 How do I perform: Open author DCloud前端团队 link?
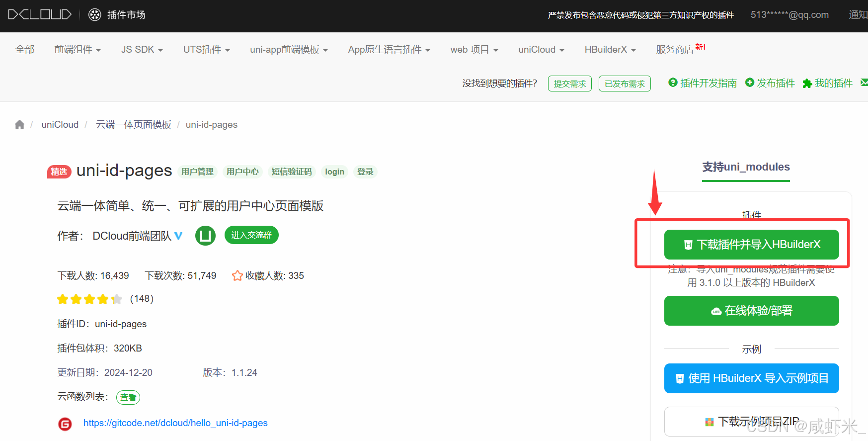click(132, 236)
